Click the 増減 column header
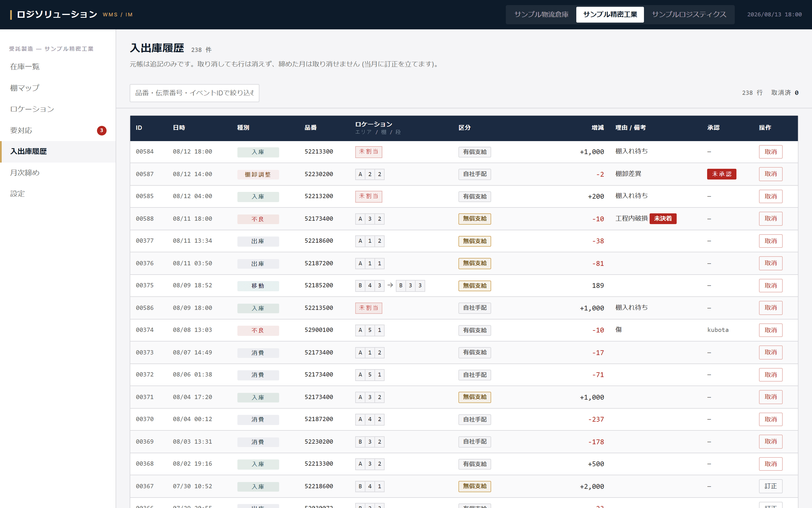This screenshot has width=812, height=508. tap(598, 128)
